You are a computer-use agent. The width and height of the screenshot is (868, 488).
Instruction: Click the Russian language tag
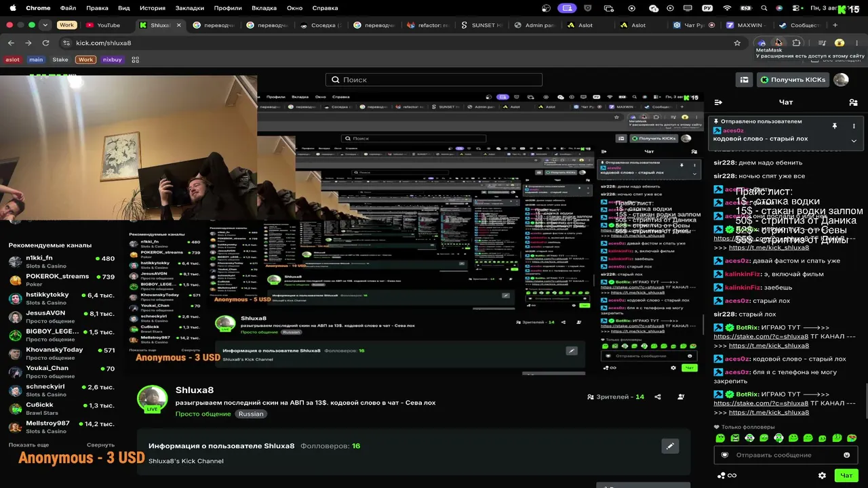[x=251, y=414]
